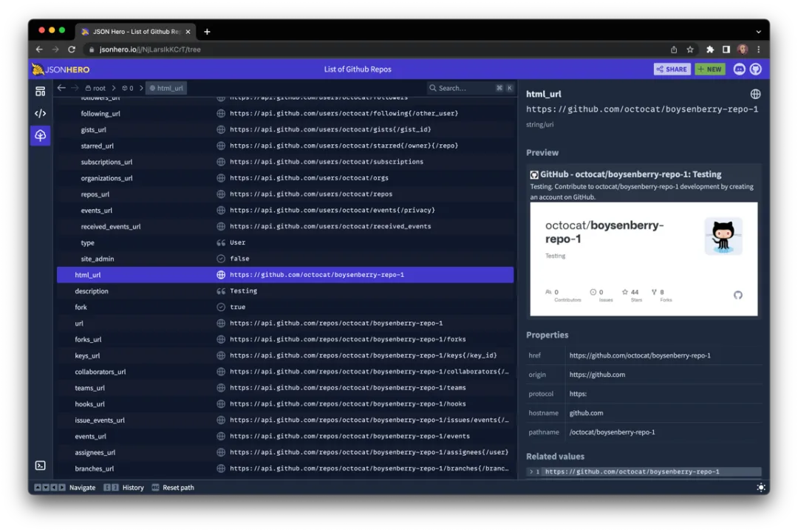Expand the first related value entry
The width and height of the screenshot is (798, 532).
[531, 471]
